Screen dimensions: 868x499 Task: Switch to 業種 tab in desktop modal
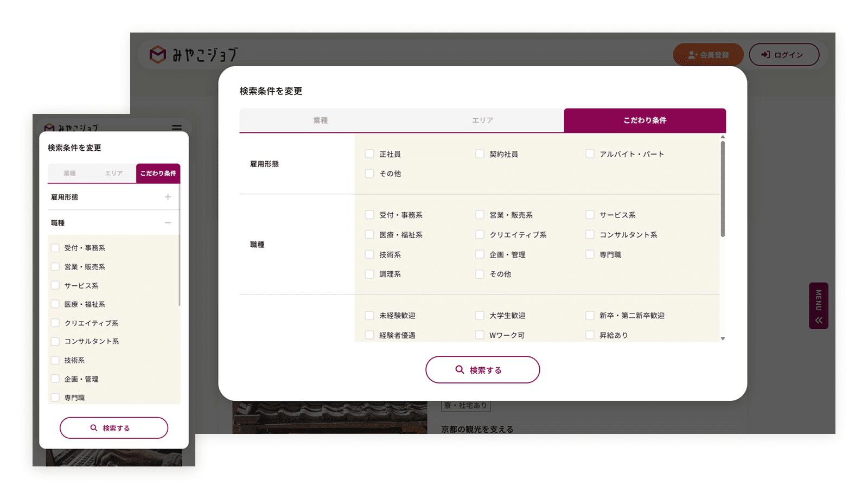point(321,120)
